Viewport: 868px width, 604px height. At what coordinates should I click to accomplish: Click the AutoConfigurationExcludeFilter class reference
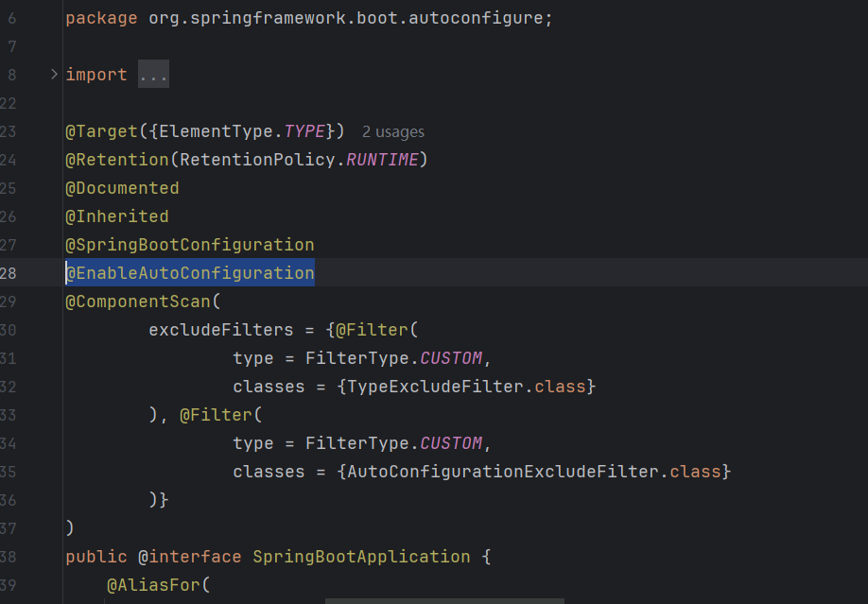[x=507, y=472]
